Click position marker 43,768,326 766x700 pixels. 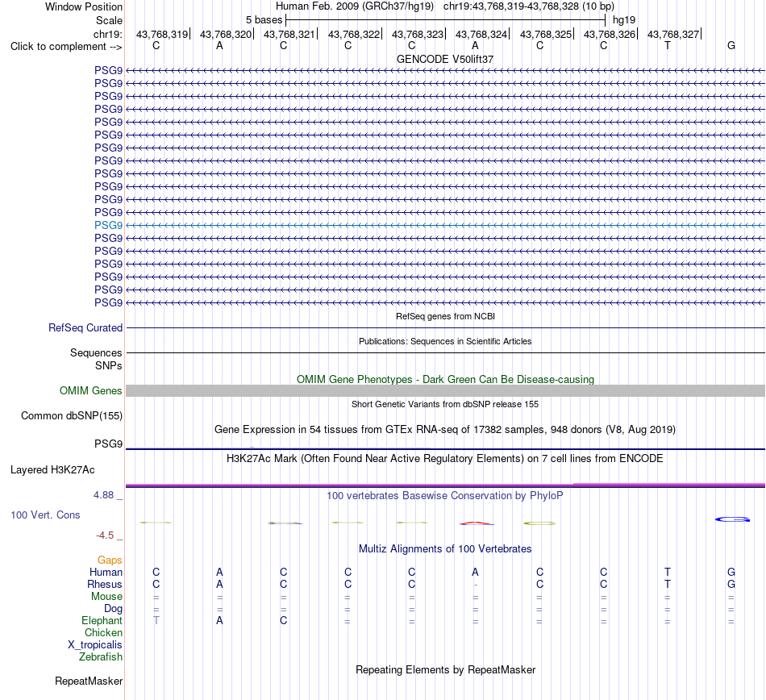610,34
